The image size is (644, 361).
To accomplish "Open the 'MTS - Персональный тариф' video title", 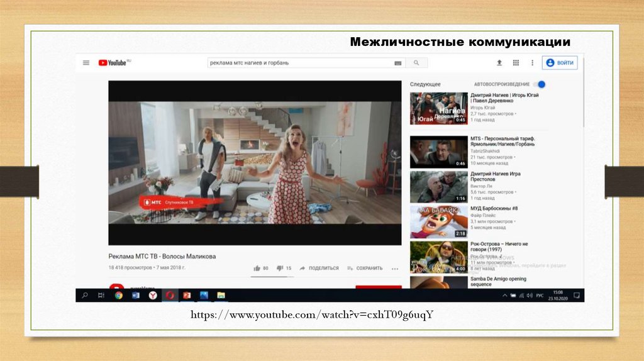I will pos(502,142).
